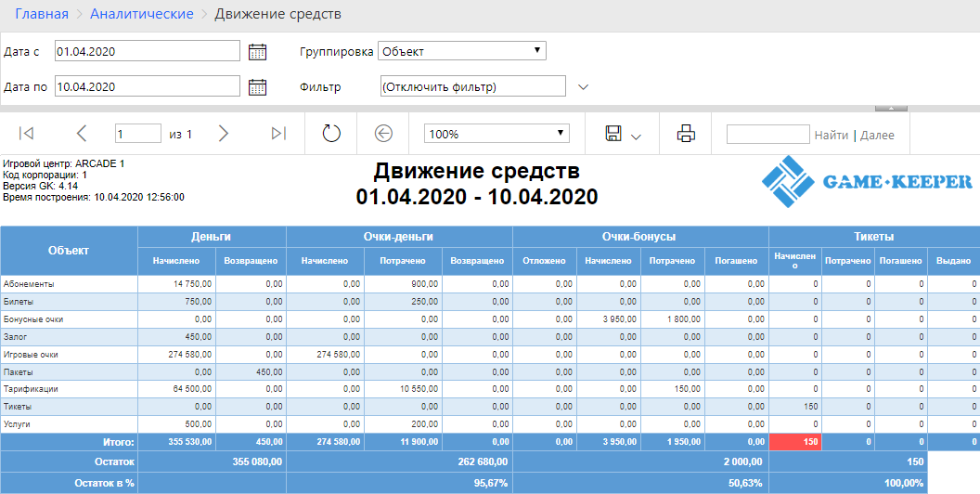
Task: Click the 'Деньги' group header
Action: coord(212,237)
